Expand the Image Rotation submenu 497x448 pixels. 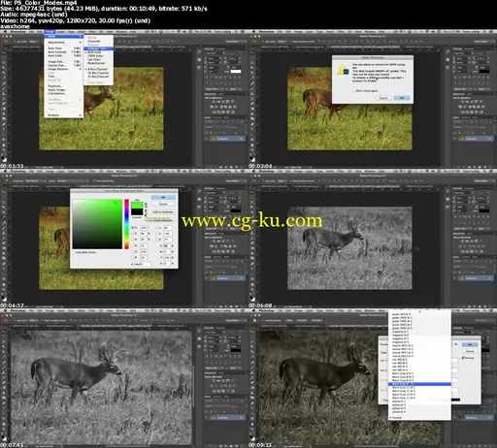pyautogui.click(x=63, y=69)
